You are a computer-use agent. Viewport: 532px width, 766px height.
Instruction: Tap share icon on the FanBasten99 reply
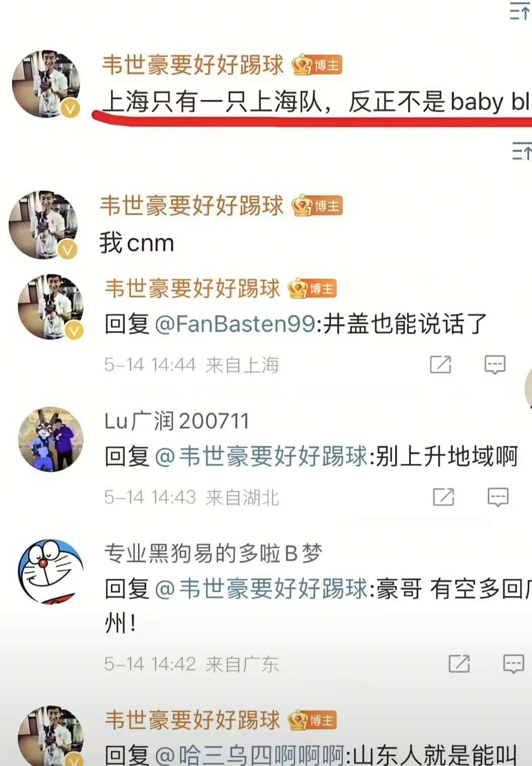pyautogui.click(x=440, y=364)
